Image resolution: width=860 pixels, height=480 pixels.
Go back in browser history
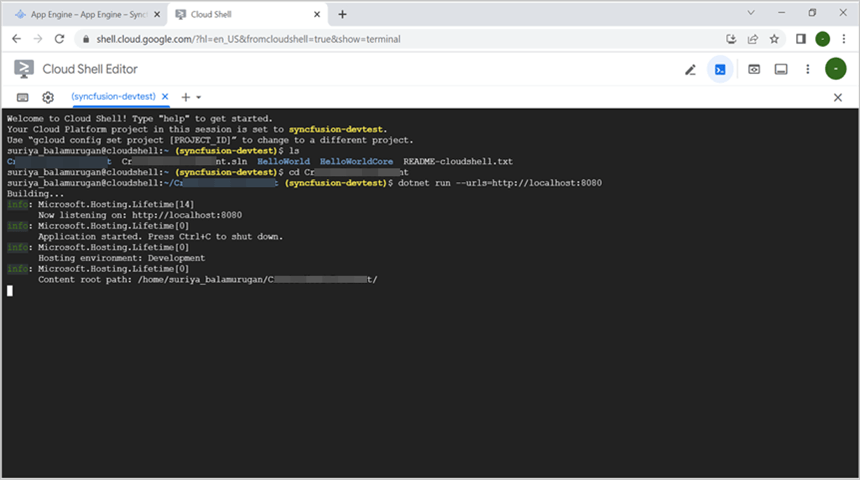point(16,39)
